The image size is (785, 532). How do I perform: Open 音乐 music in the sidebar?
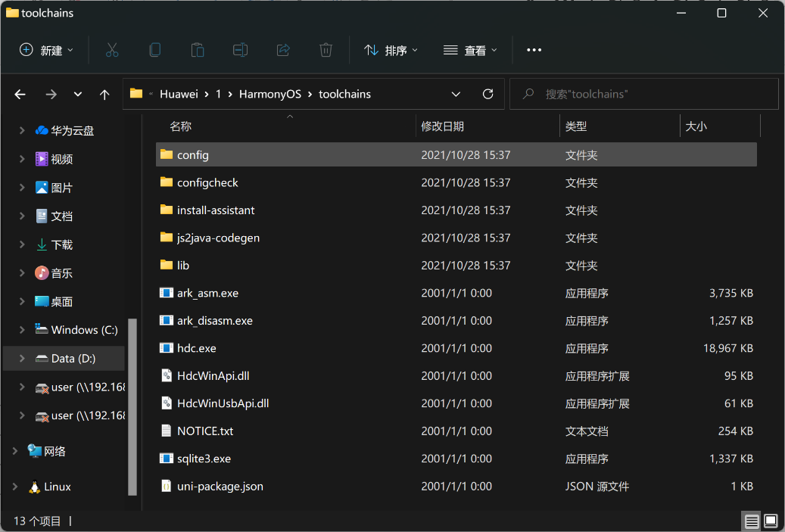pyautogui.click(x=54, y=273)
